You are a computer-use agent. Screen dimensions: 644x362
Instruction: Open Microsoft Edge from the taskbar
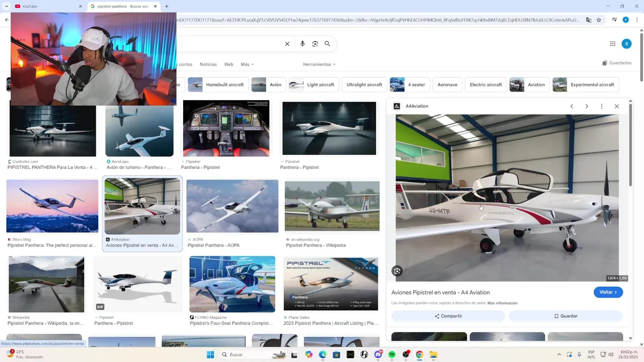coord(323,354)
